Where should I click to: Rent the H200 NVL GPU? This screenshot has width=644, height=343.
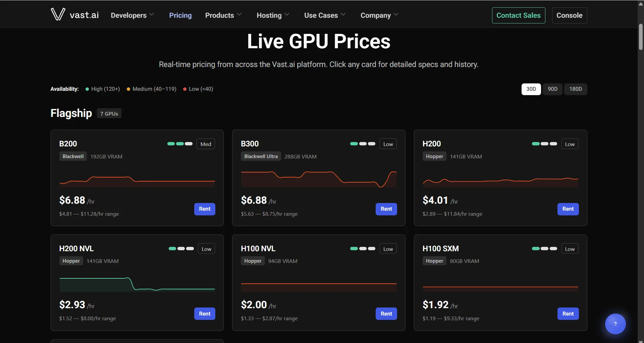tap(205, 314)
